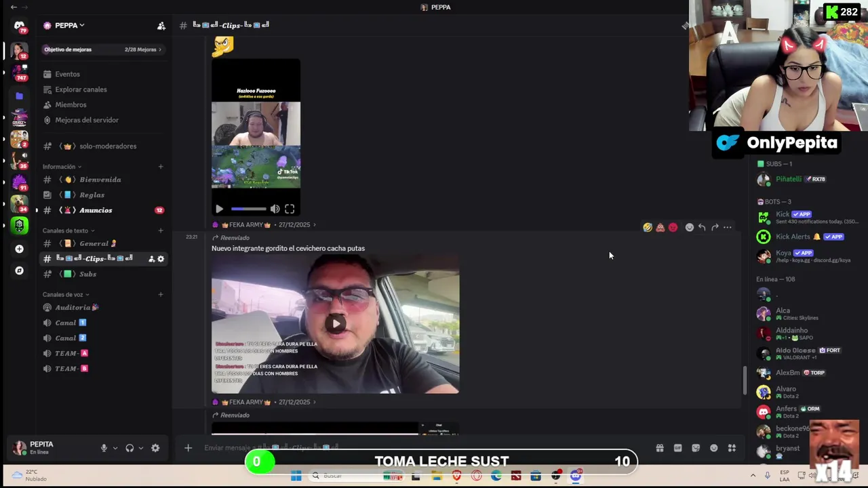Click the chat vertical scrollbar

745,381
